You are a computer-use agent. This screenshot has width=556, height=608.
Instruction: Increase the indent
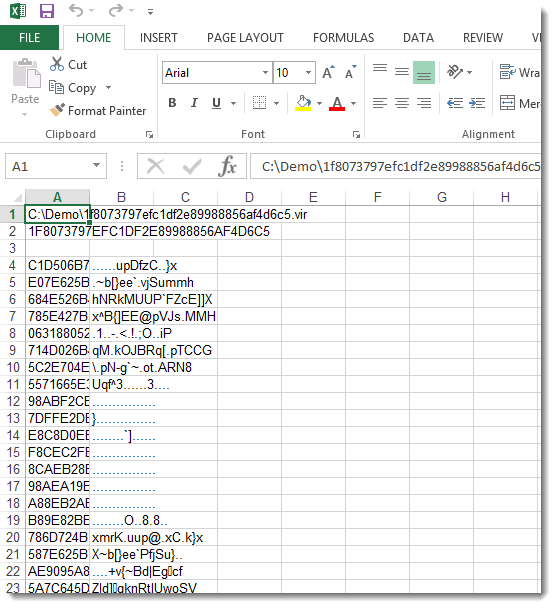click(477, 103)
